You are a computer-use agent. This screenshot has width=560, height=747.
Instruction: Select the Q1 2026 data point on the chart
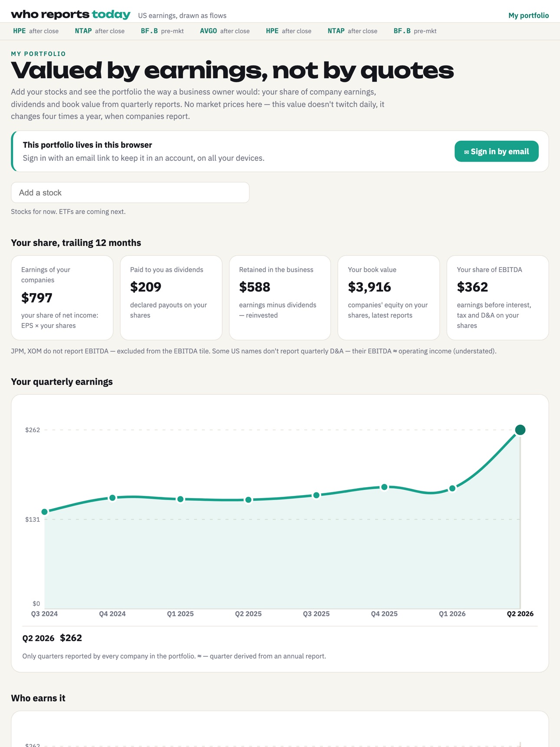(x=452, y=489)
